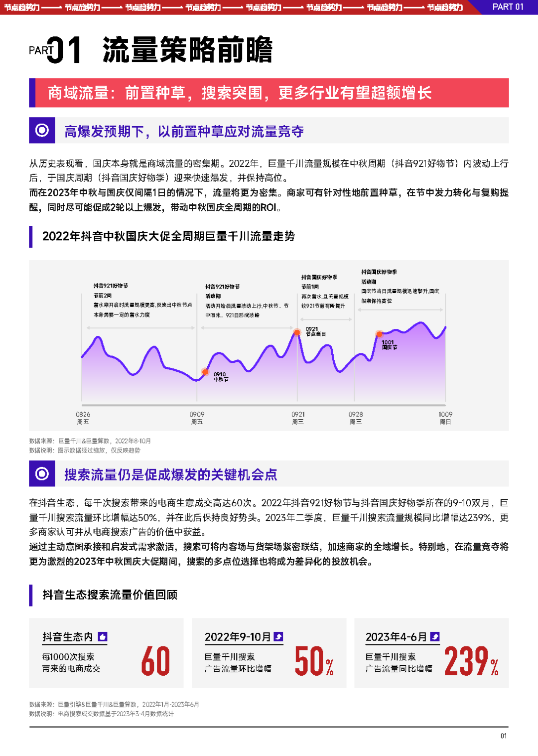This screenshot has width=538, height=756.
Task: Click the axis label 0921 周三
Action: 298,418
